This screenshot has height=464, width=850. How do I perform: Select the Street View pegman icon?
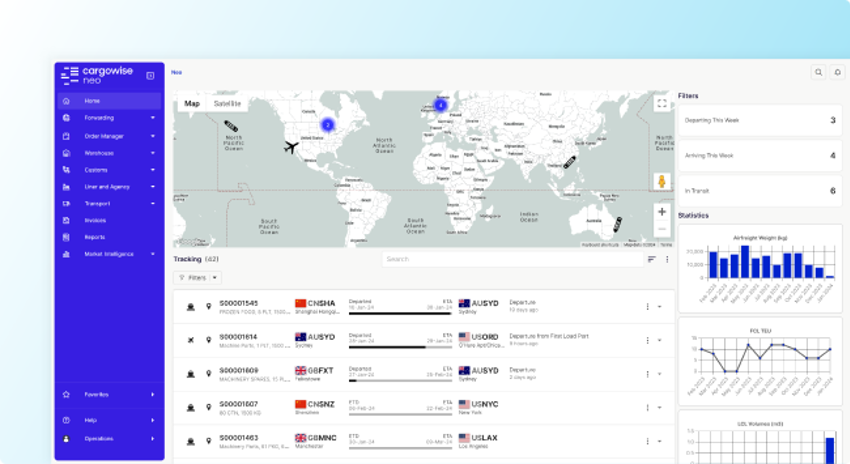pos(661,182)
